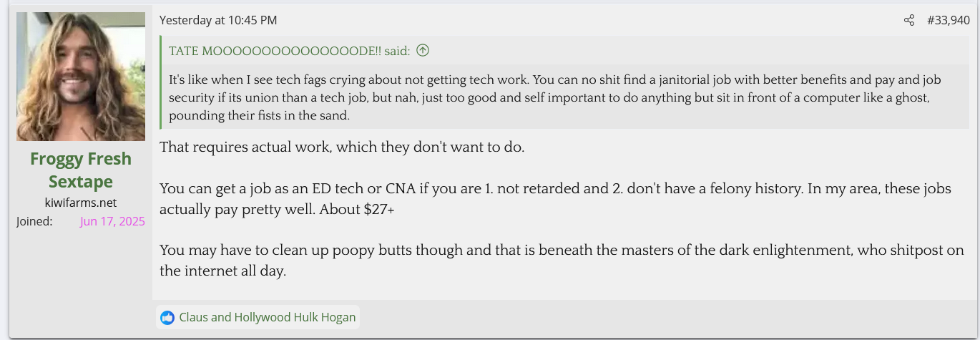The height and width of the screenshot is (340, 980).
Task: Click the blue thumbs-up Like reaction icon
Action: (x=167, y=317)
